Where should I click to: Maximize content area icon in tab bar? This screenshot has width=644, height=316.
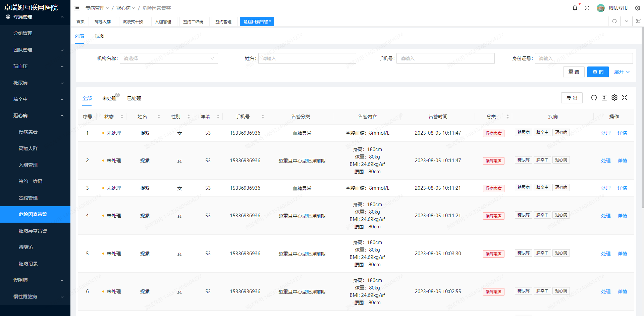pyautogui.click(x=639, y=21)
